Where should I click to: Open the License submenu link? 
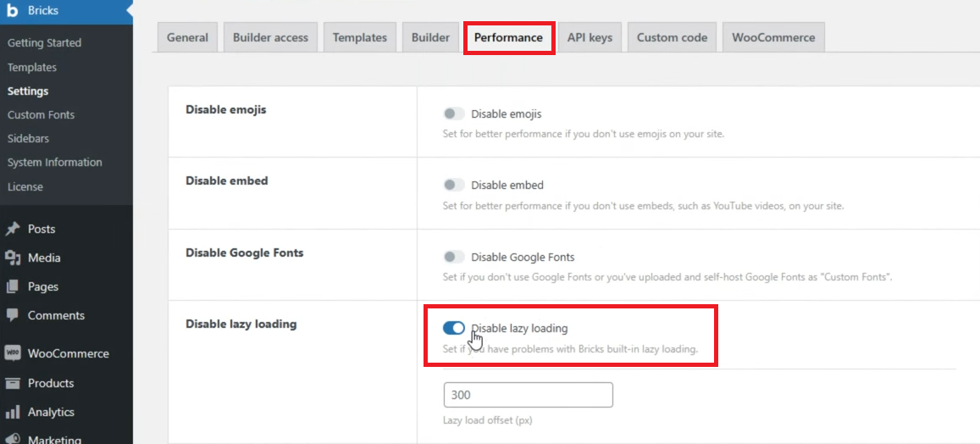click(x=25, y=186)
